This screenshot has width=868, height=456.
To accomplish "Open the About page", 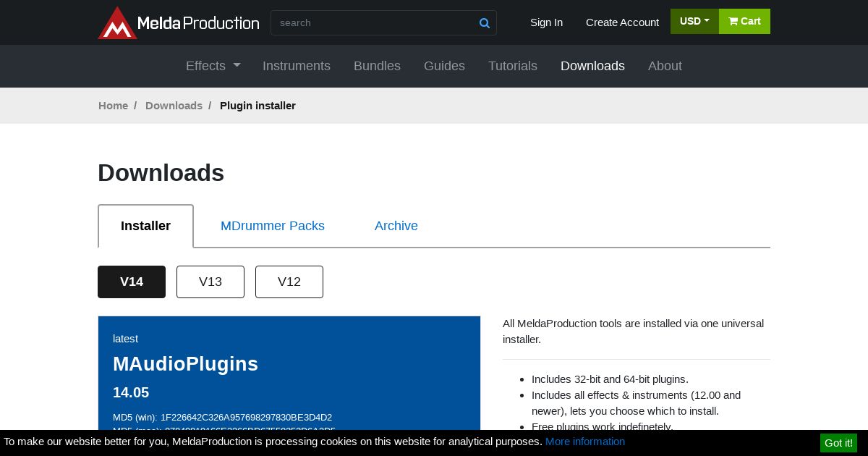I will tap(665, 66).
